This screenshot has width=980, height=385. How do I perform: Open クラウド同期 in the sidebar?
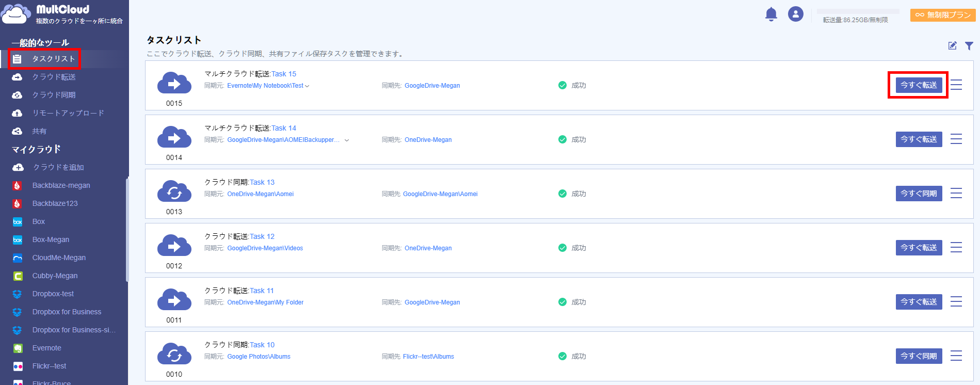pyautogui.click(x=54, y=95)
